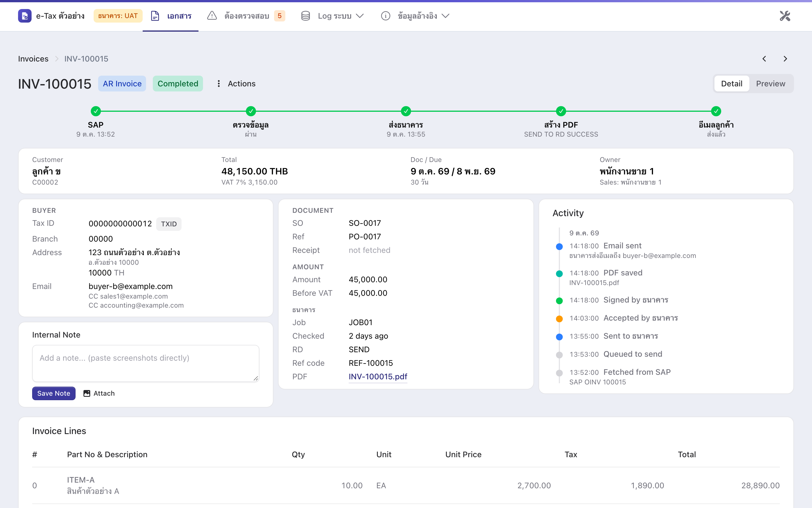Click the Save Note button
Viewport: 812px width, 508px height.
pyautogui.click(x=54, y=393)
